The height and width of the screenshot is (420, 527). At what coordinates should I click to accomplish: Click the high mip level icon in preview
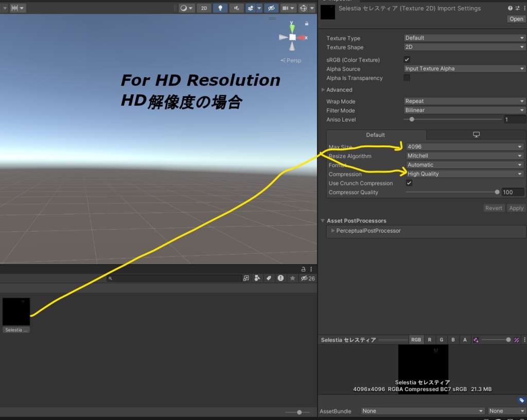click(517, 340)
